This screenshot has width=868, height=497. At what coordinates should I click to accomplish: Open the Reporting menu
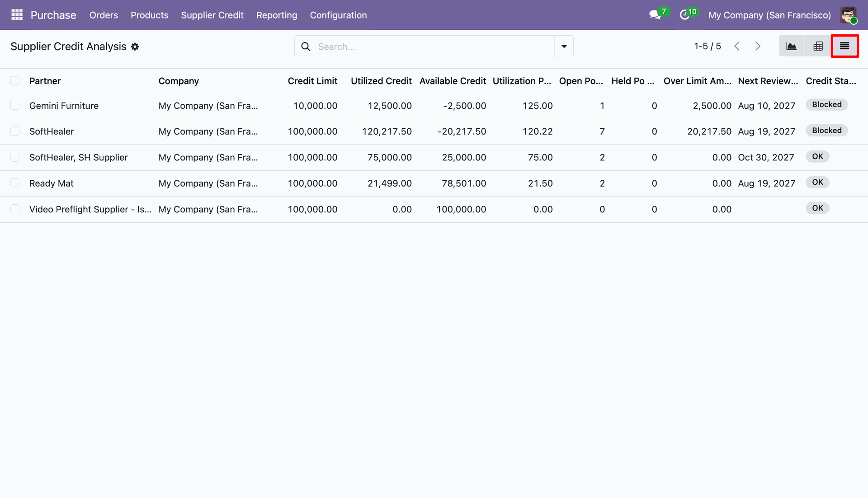tap(277, 15)
